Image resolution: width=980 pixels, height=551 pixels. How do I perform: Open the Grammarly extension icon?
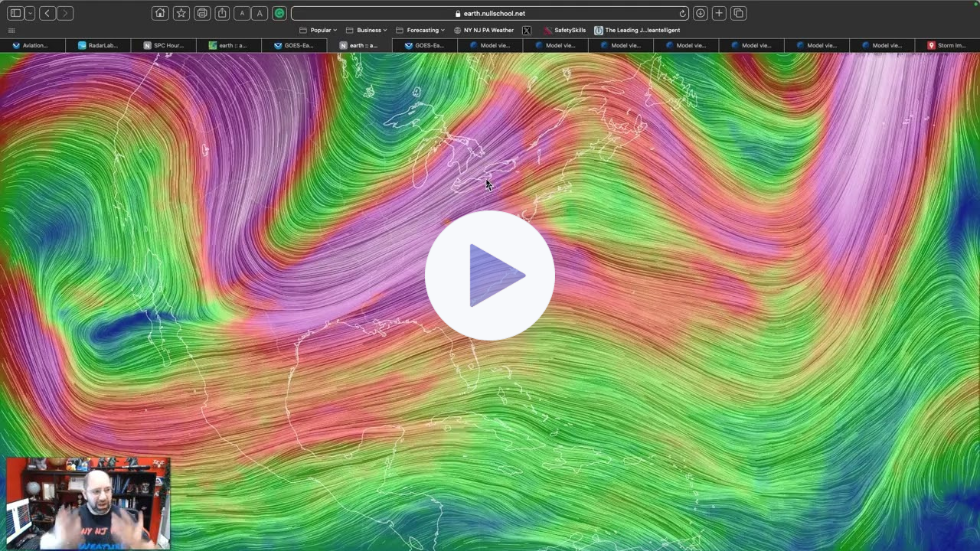click(279, 13)
